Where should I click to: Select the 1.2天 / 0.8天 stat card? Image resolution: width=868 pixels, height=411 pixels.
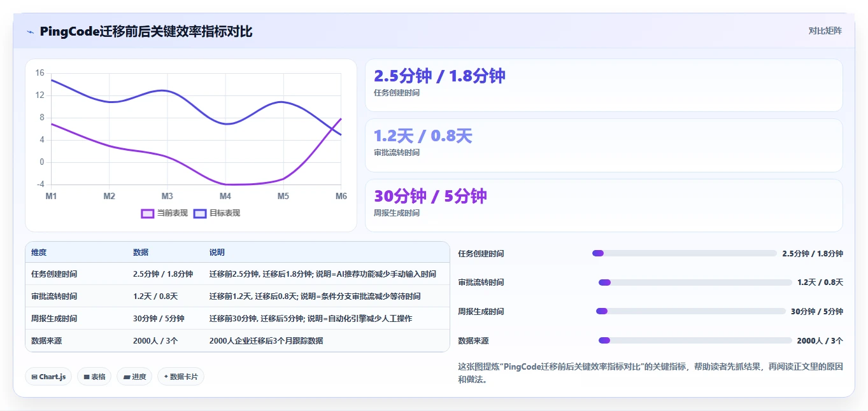pyautogui.click(x=604, y=145)
